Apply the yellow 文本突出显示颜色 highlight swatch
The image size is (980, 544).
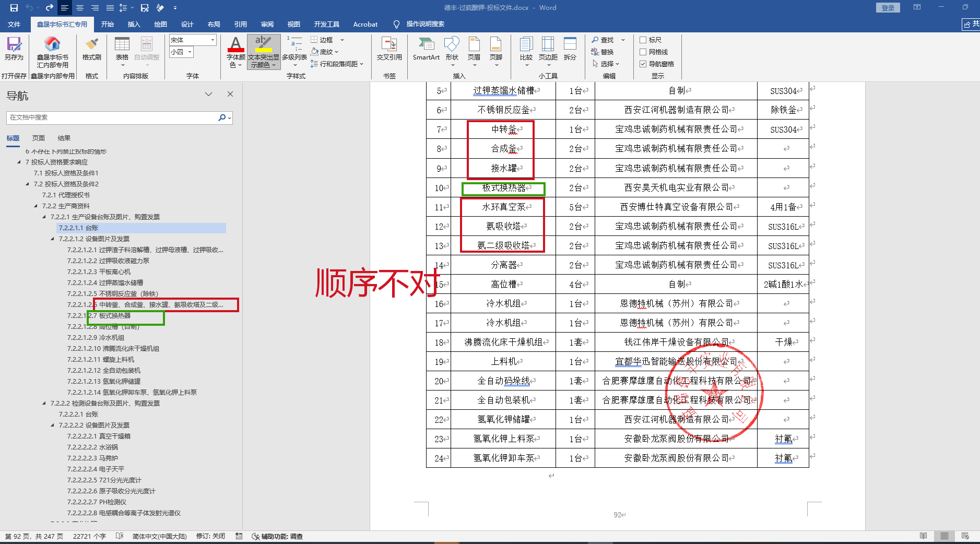(x=264, y=50)
